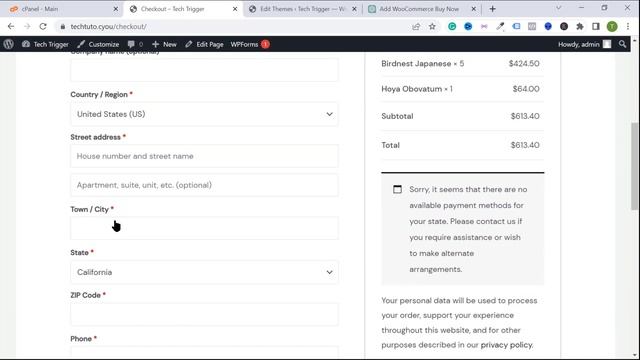Open Chrome three-dot menu

628,27
